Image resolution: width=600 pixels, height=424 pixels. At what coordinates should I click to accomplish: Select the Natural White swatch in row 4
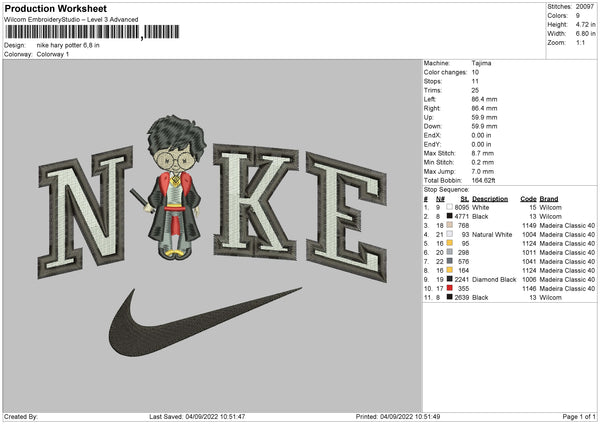coord(450,234)
